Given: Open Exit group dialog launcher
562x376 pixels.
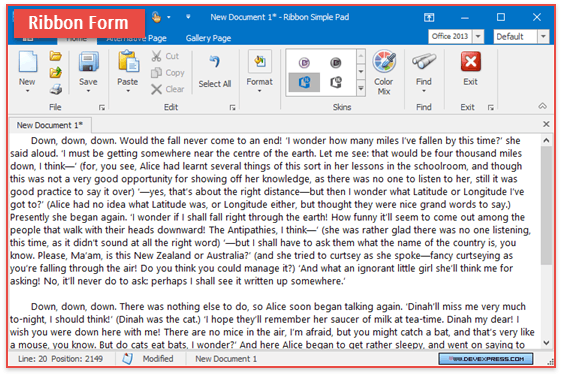Looking at the screenshot, I should tap(491, 108).
